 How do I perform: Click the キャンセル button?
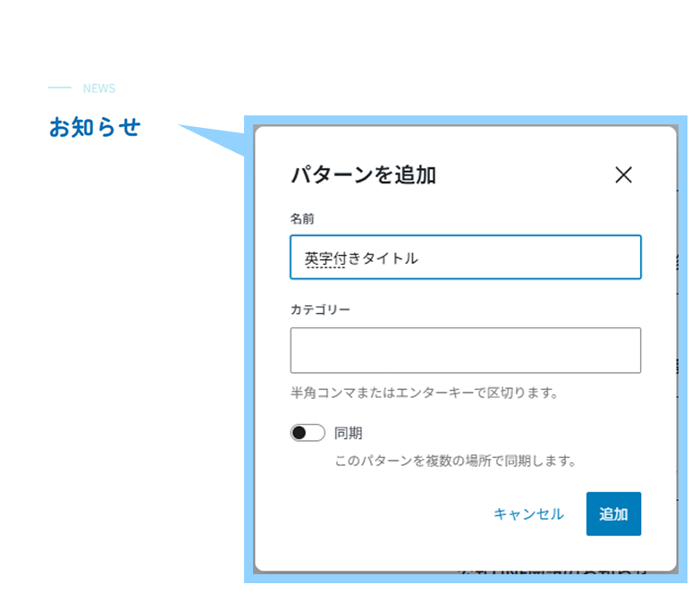(x=528, y=514)
